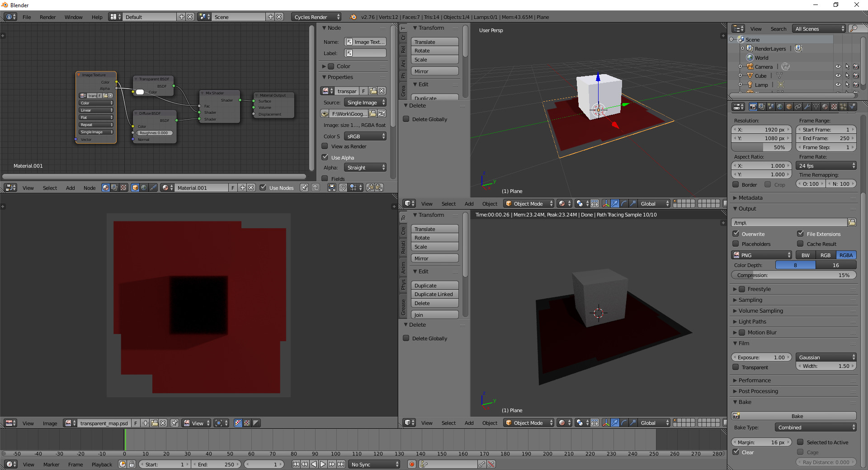Open the File menu

point(27,17)
